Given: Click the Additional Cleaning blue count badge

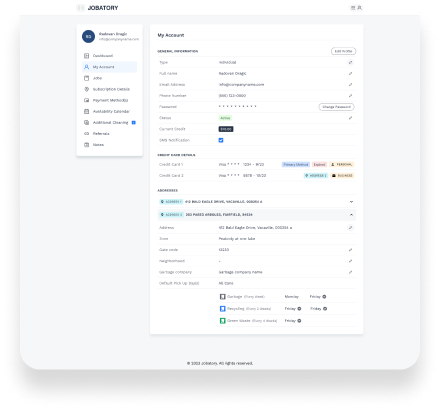Looking at the screenshot, I should pos(134,122).
